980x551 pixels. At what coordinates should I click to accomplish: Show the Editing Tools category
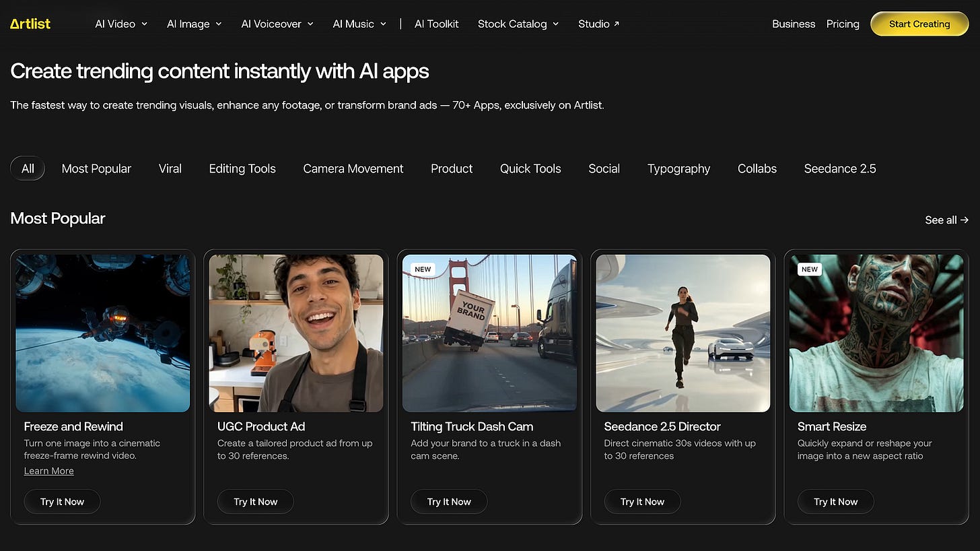[242, 168]
